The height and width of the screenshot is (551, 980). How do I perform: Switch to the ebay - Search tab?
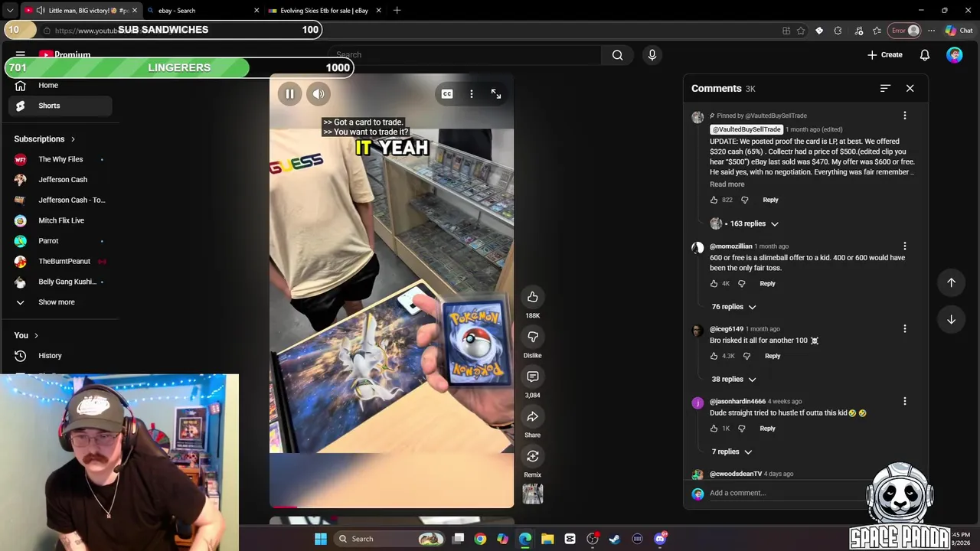[203, 11]
